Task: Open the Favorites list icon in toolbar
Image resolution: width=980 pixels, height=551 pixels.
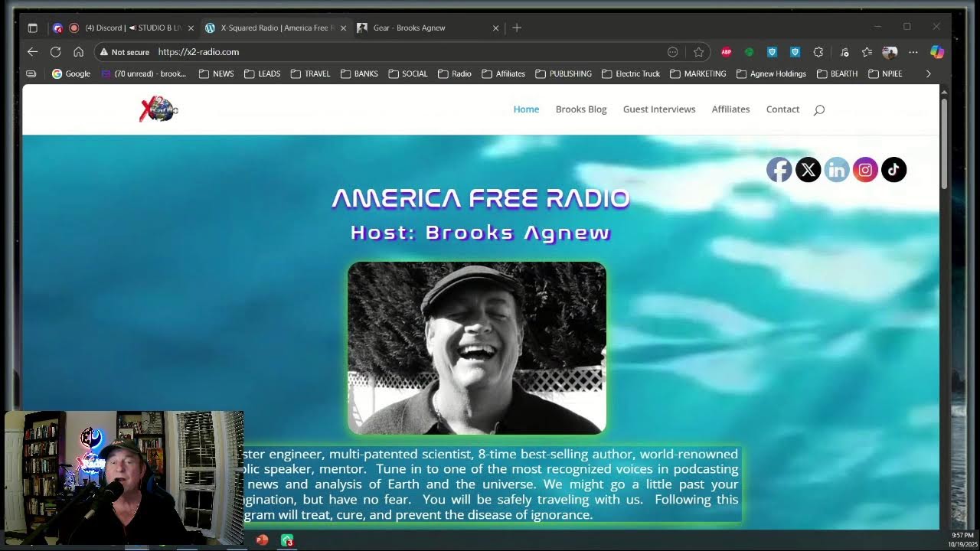Action: [867, 52]
